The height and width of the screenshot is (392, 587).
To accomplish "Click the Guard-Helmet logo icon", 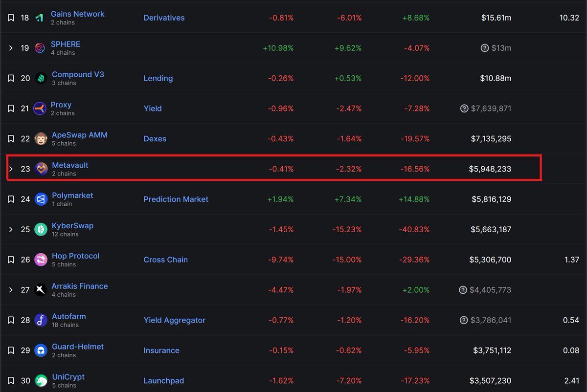I will (x=41, y=351).
